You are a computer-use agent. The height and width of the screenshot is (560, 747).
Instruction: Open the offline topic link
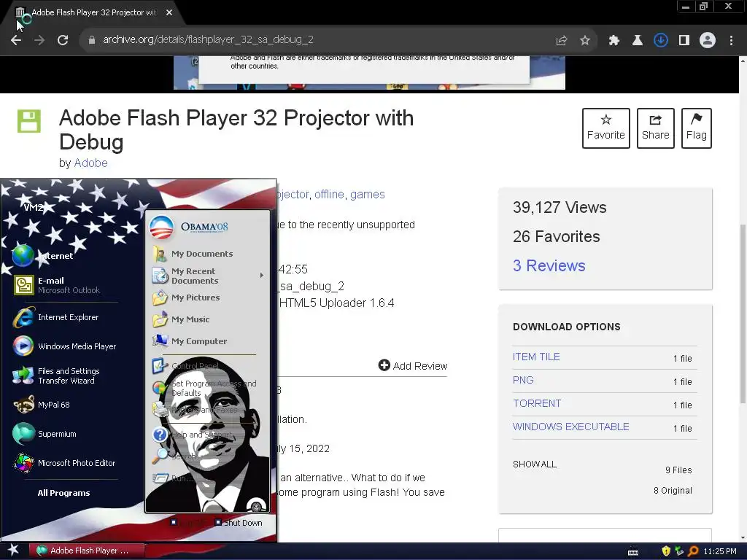(x=329, y=194)
